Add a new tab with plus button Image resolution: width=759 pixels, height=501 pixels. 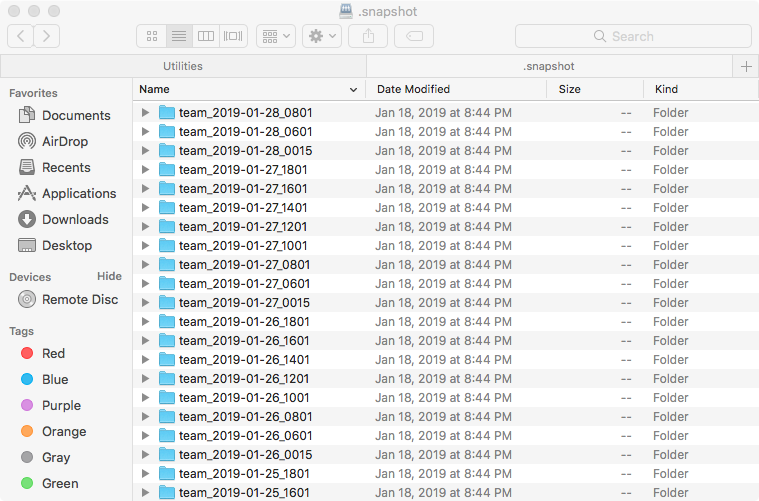pos(746,66)
